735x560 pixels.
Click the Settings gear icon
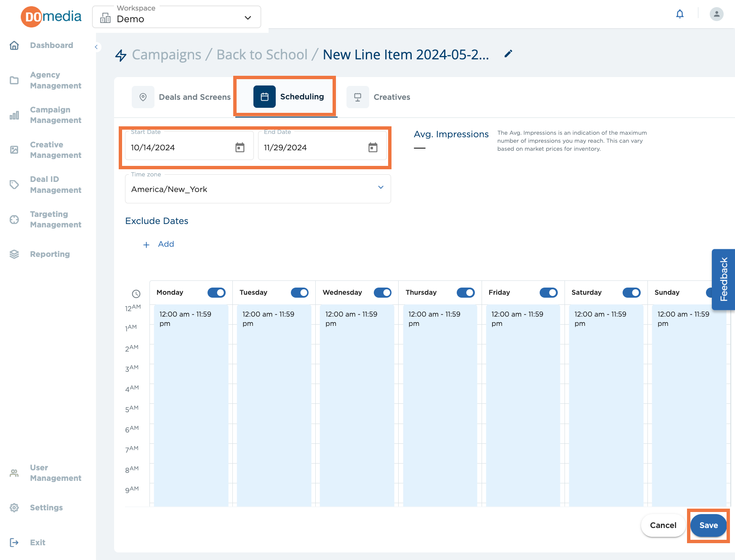(14, 508)
